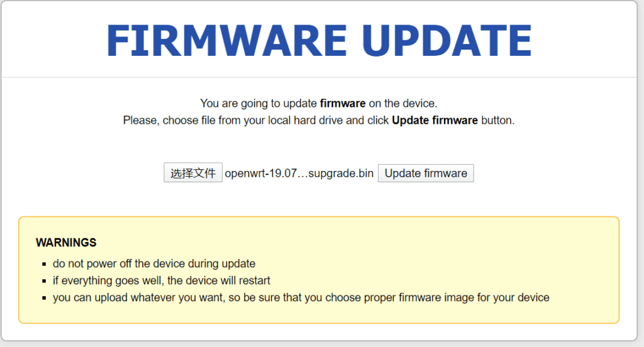Viewport: 644px width, 347px height.
Task: Click the 选择文件 choose file button
Action: coord(193,173)
